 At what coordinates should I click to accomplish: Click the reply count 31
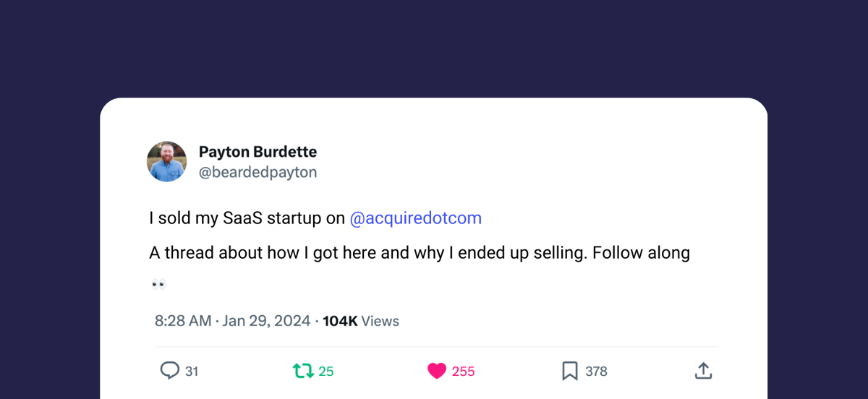[192, 372]
